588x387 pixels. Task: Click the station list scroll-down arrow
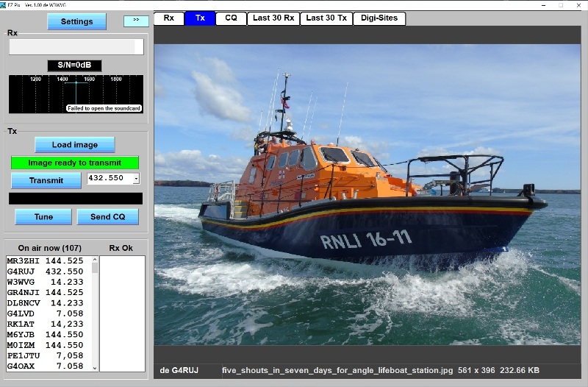(x=95, y=368)
